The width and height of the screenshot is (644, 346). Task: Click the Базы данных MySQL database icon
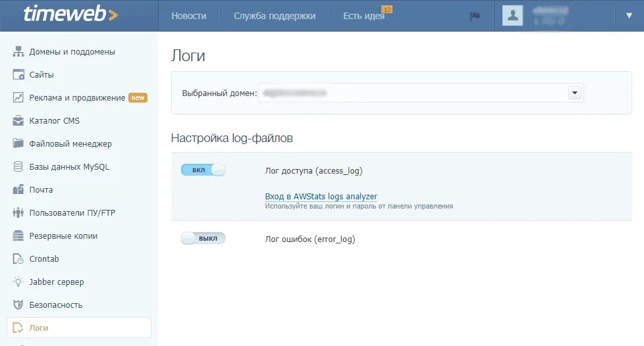(18, 166)
